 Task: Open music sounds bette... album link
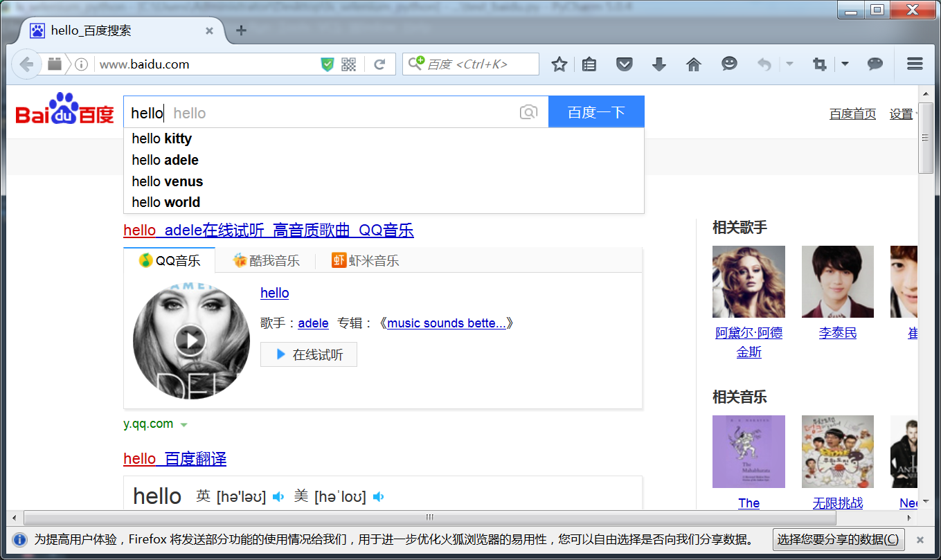pyautogui.click(x=447, y=323)
